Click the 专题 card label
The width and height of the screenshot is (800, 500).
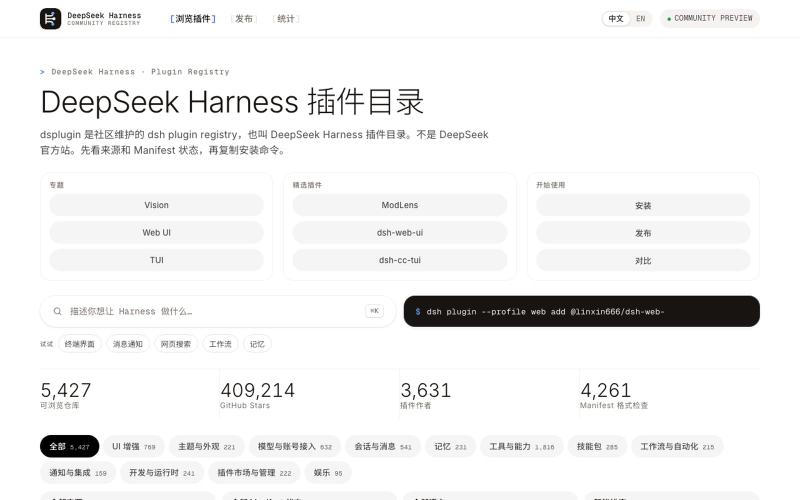click(57, 185)
